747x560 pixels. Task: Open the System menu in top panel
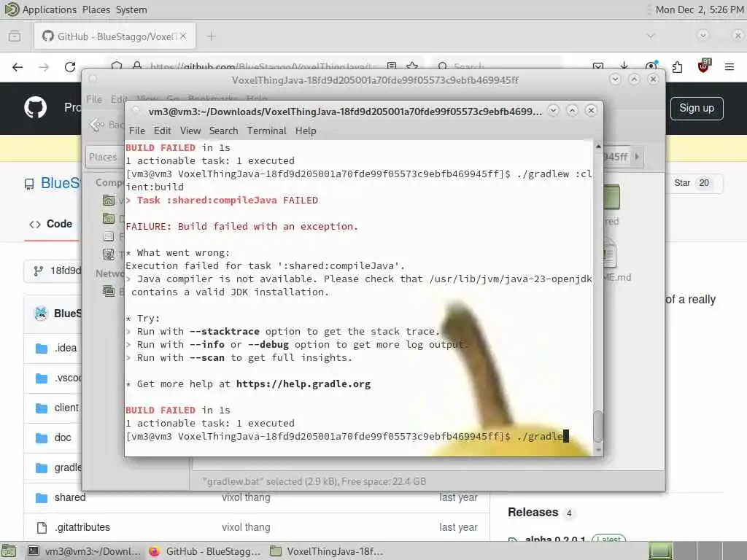click(x=131, y=9)
